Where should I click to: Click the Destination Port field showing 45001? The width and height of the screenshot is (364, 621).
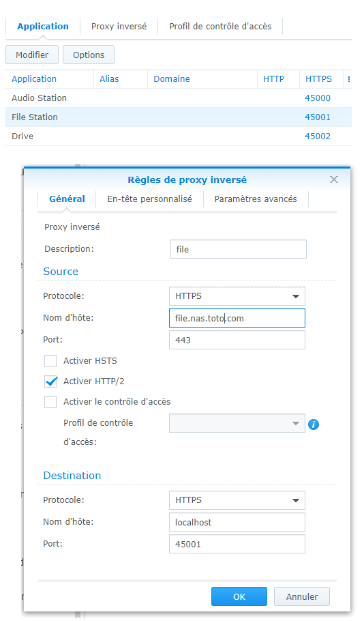pos(237,544)
